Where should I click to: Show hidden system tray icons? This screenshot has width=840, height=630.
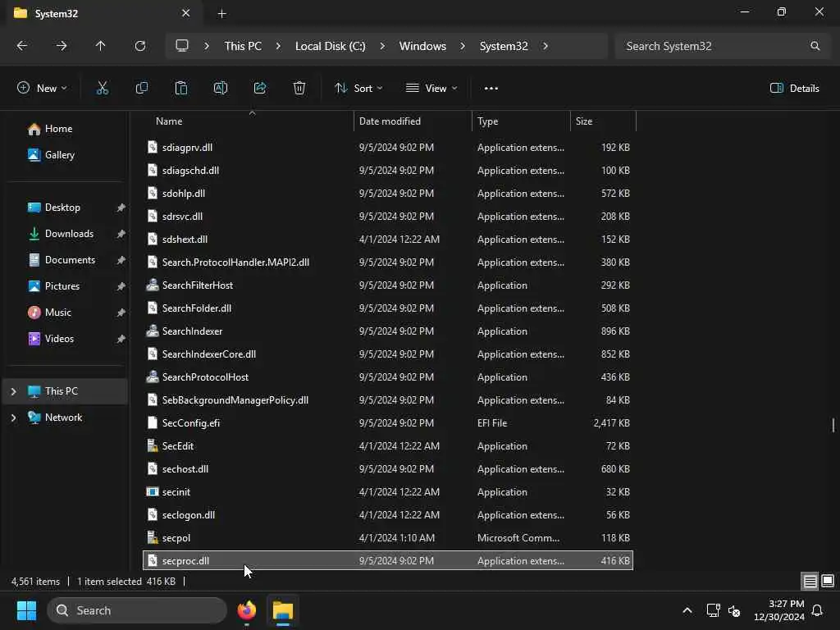pos(687,610)
